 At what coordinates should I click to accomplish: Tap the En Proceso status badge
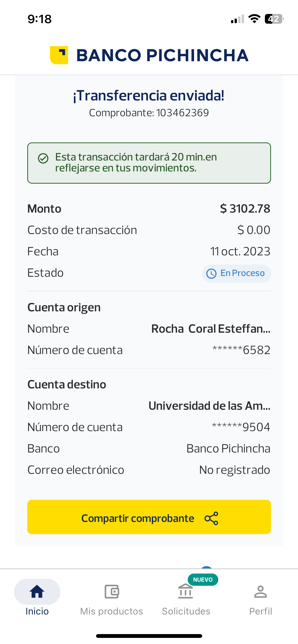click(237, 274)
